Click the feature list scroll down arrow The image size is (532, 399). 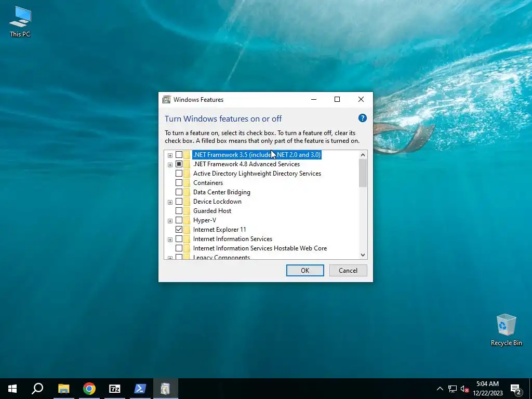click(x=363, y=255)
